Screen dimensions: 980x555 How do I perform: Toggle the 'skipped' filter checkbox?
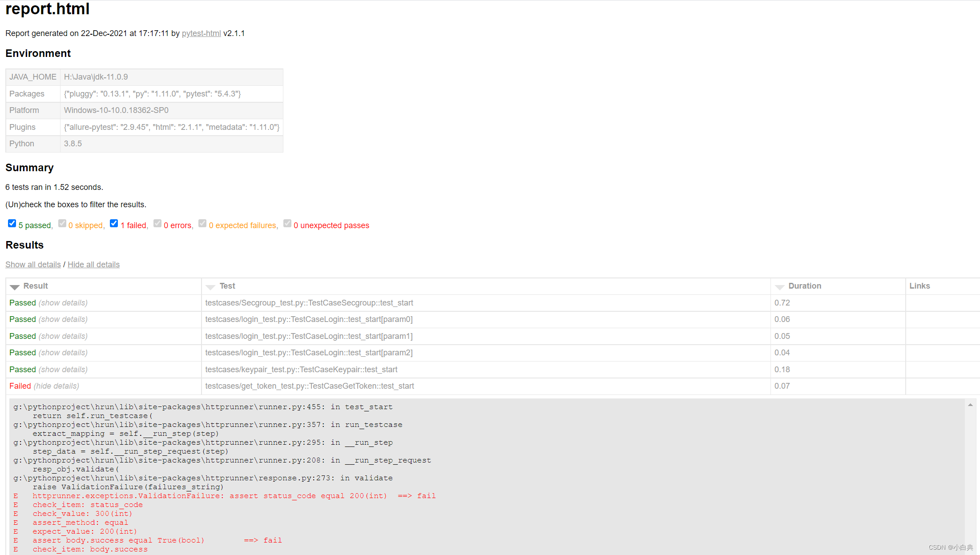(61, 225)
